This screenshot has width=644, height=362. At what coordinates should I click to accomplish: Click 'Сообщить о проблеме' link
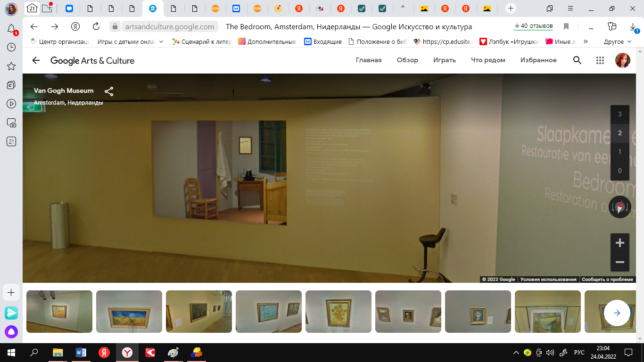pos(607,280)
